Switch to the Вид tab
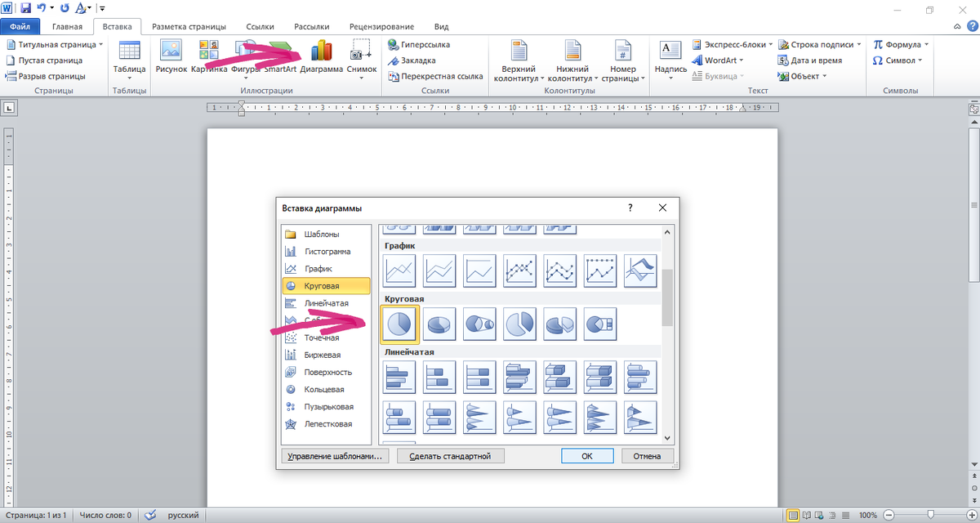Image resolution: width=980 pixels, height=523 pixels. tap(442, 27)
